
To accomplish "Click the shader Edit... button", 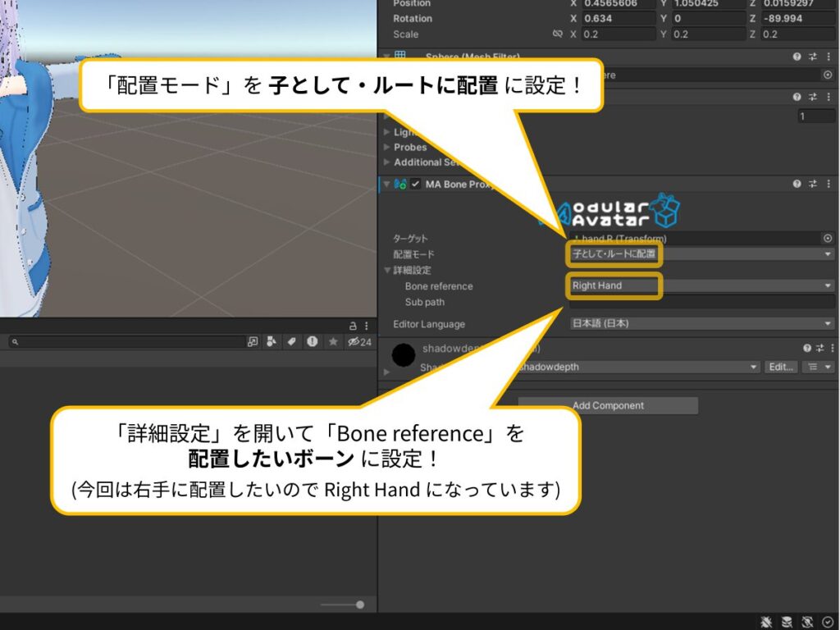I will (779, 367).
